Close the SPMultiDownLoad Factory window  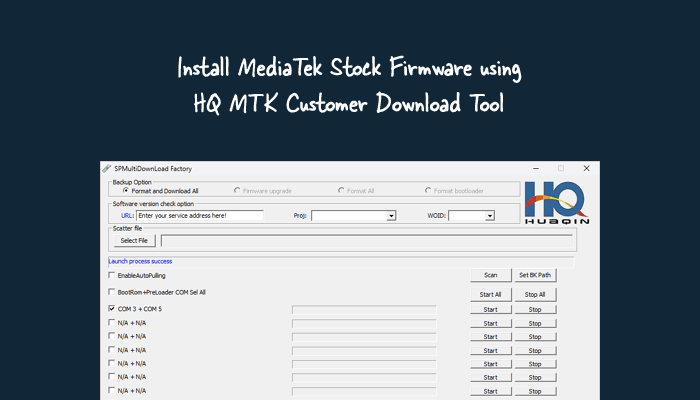coord(586,168)
